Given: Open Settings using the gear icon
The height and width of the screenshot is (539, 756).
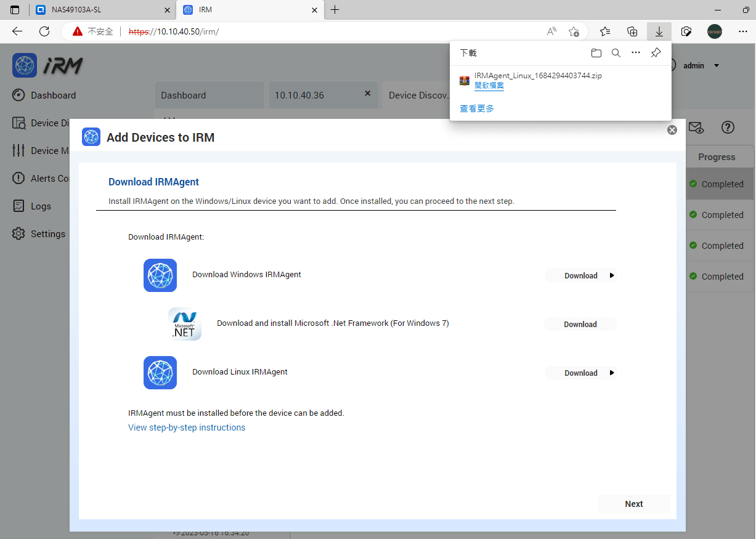Looking at the screenshot, I should (18, 233).
